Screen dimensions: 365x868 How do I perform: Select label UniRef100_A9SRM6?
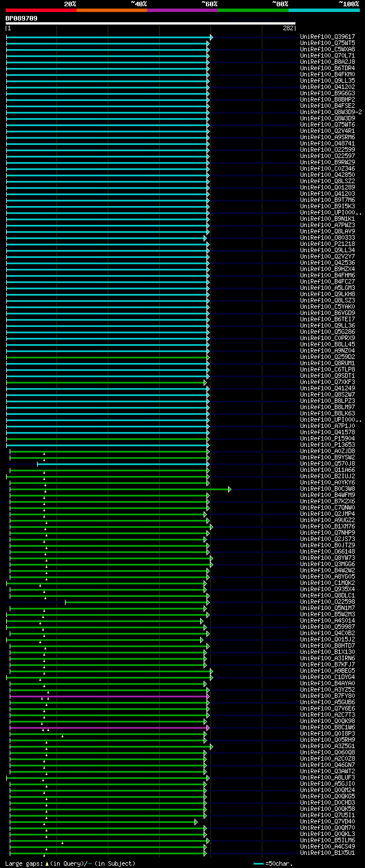coord(327,138)
